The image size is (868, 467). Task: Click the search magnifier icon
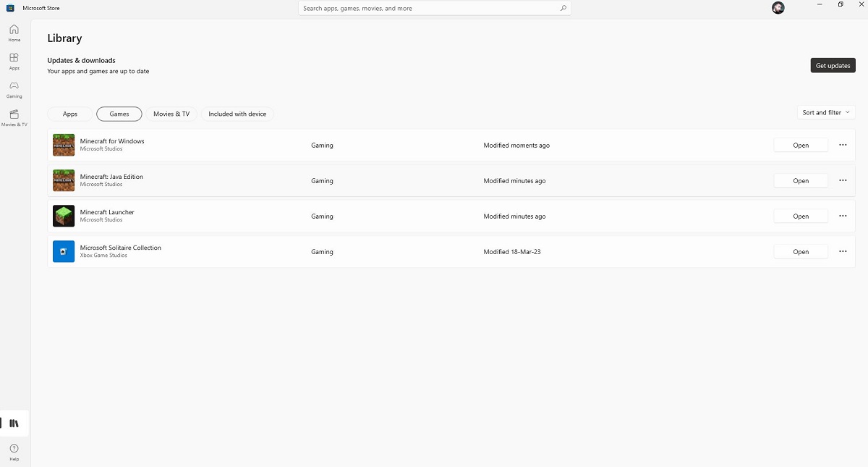[x=563, y=9]
